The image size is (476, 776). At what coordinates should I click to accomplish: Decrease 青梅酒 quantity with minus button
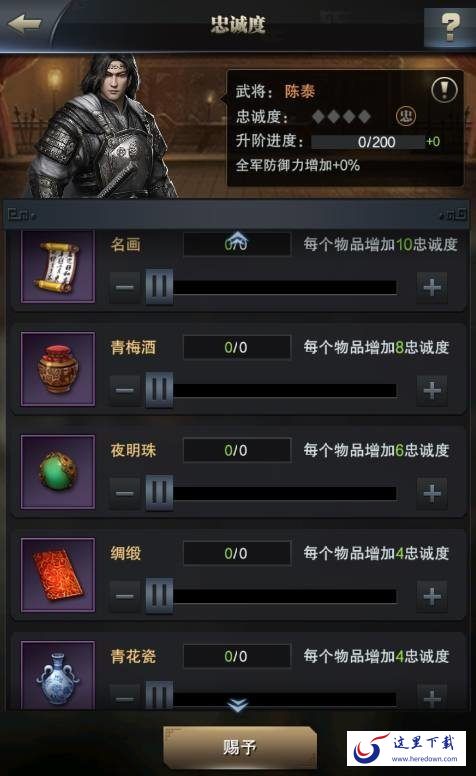125,390
